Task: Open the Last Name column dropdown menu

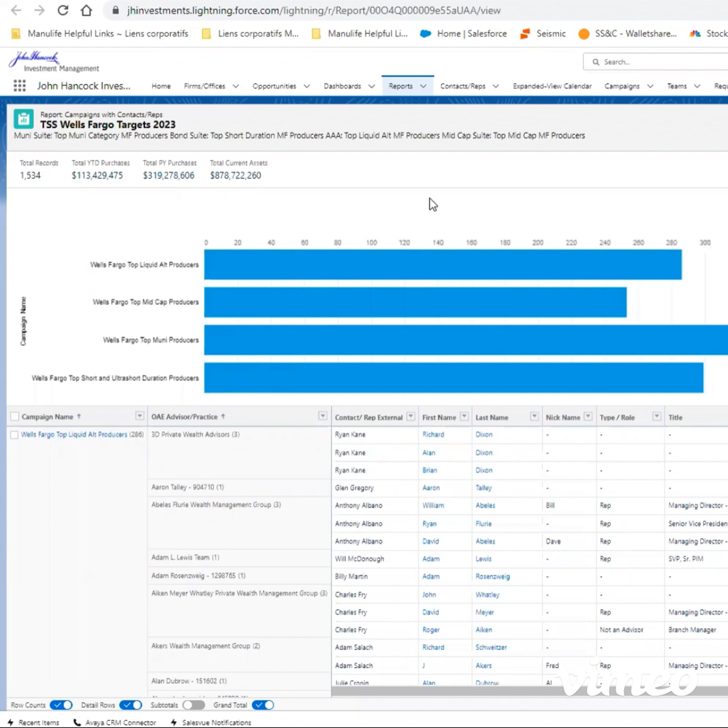Action: pyautogui.click(x=534, y=416)
